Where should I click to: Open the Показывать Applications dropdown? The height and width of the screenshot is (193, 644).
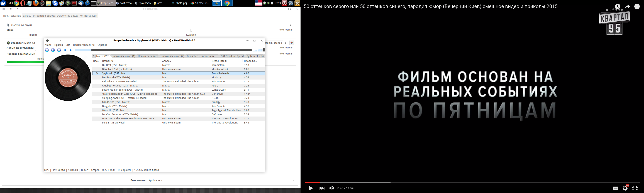pos(221,180)
